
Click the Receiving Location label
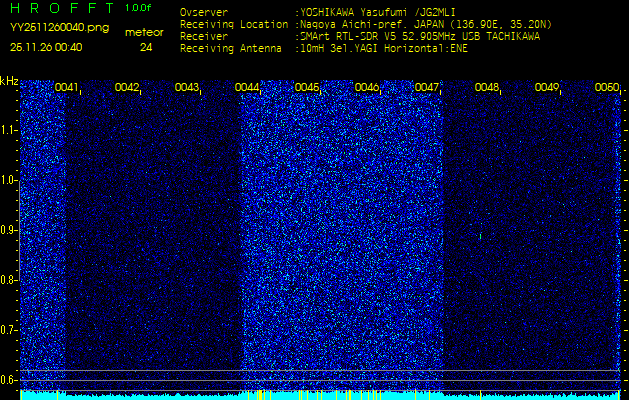[x=234, y=24]
